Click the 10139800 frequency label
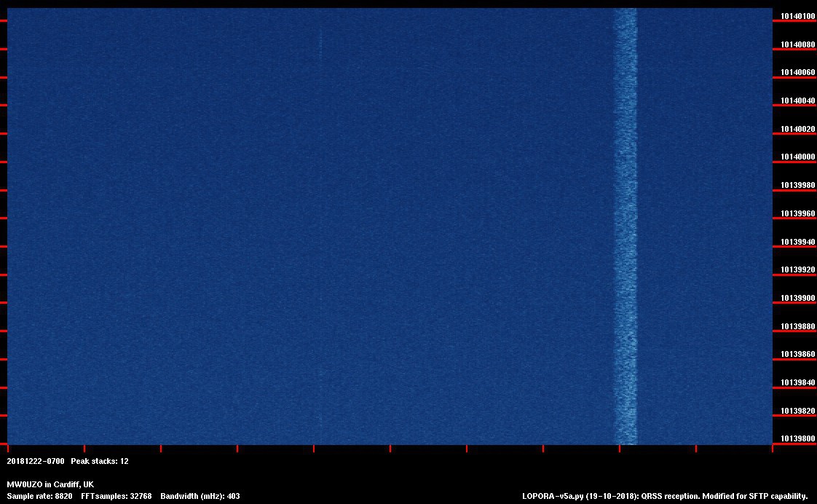Viewport: 817px width, 504px height. (x=797, y=439)
